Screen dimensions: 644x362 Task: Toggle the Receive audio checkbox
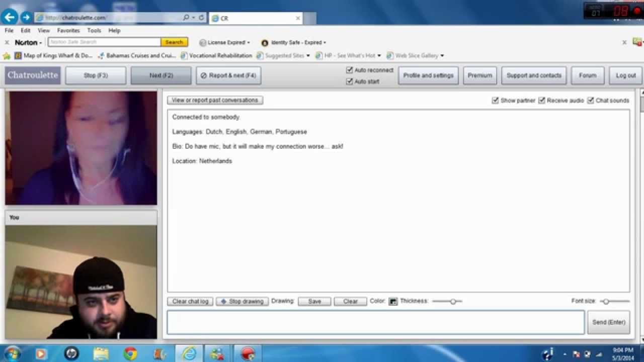(x=542, y=101)
